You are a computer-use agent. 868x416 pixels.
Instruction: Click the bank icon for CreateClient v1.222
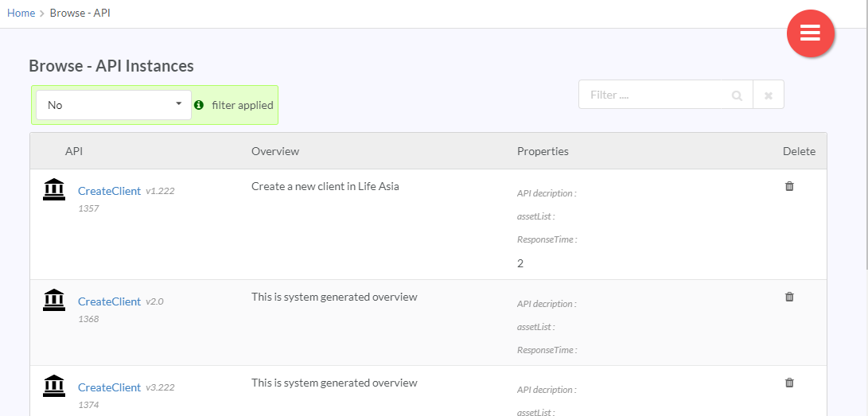[x=53, y=190]
